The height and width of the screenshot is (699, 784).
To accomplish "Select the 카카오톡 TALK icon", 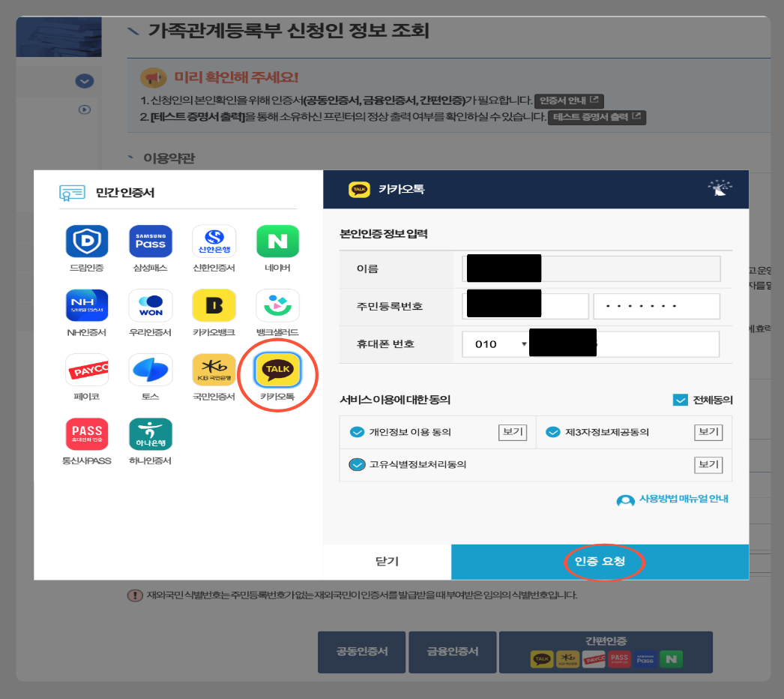I will coord(277,370).
